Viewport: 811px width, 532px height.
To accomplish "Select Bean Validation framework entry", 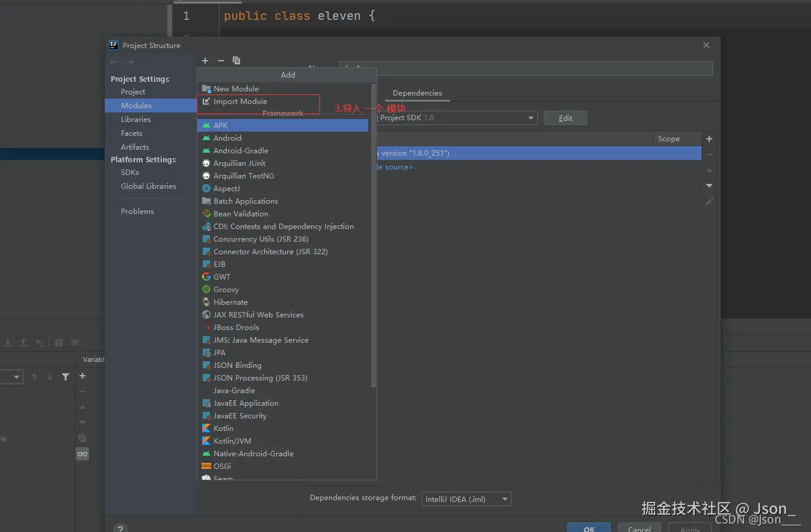I will pos(283,213).
